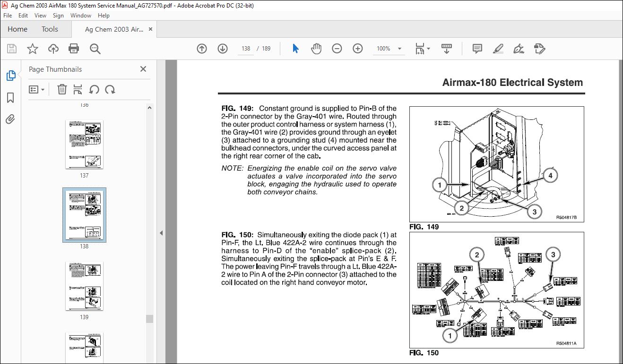623x364 pixels.
Task: Click the 'NOTE:' label in the page
Action: tap(232, 169)
